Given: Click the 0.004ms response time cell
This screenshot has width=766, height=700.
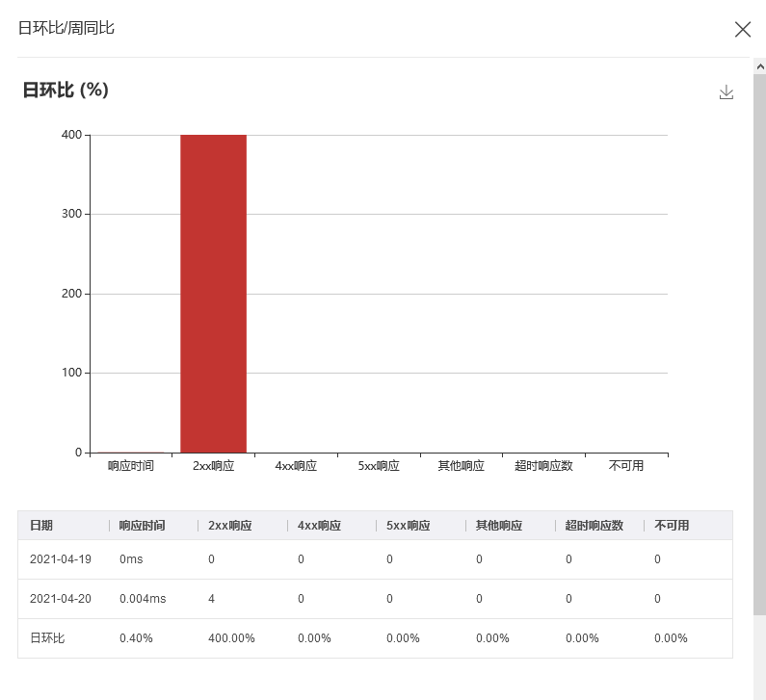Looking at the screenshot, I should [x=143, y=599].
